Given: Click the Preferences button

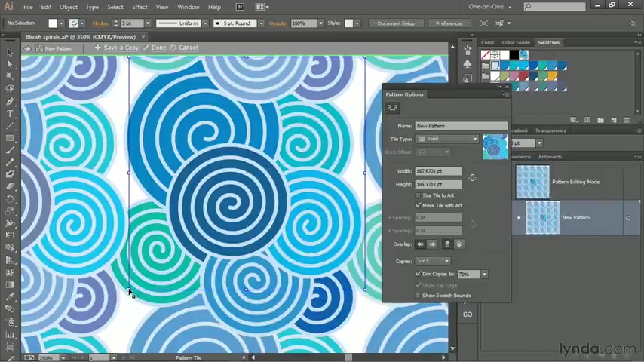Looking at the screenshot, I should coord(449,23).
